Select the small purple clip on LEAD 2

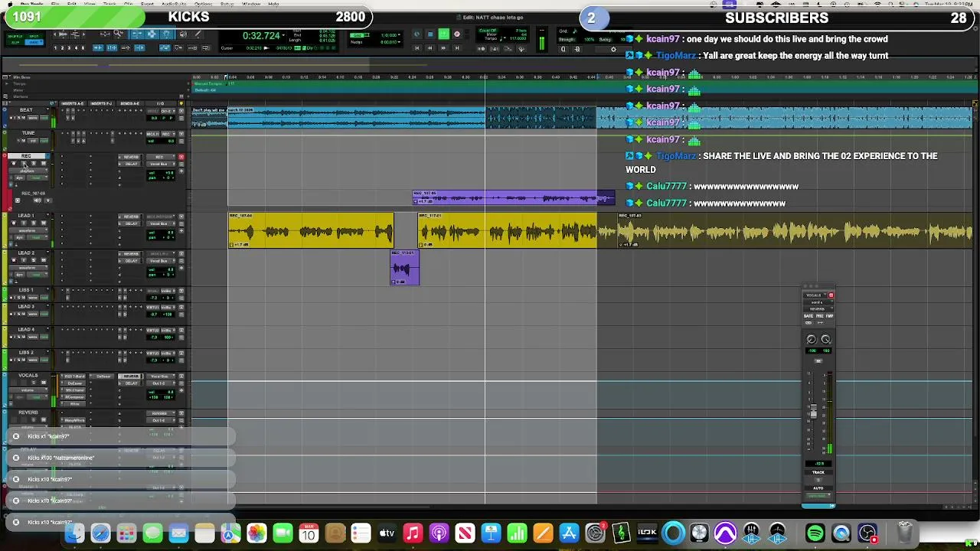pyautogui.click(x=404, y=267)
